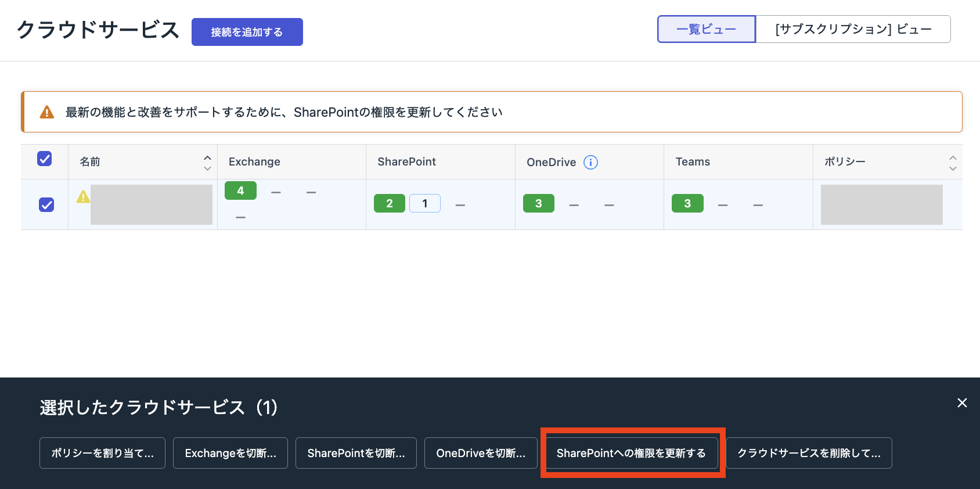The width and height of the screenshot is (980, 489).
Task: Click Exchangeを切断... button
Action: tap(230, 453)
